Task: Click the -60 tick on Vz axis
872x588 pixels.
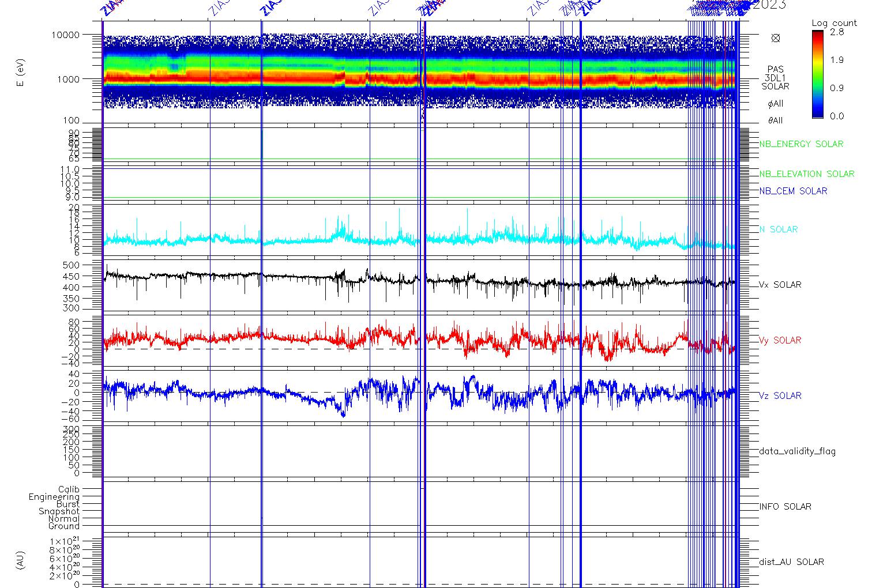Action: [69, 419]
